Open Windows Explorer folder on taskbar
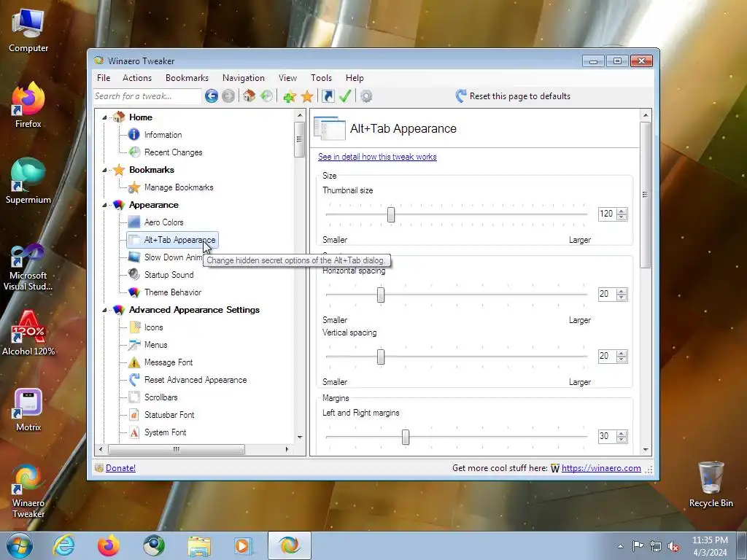 199,545
